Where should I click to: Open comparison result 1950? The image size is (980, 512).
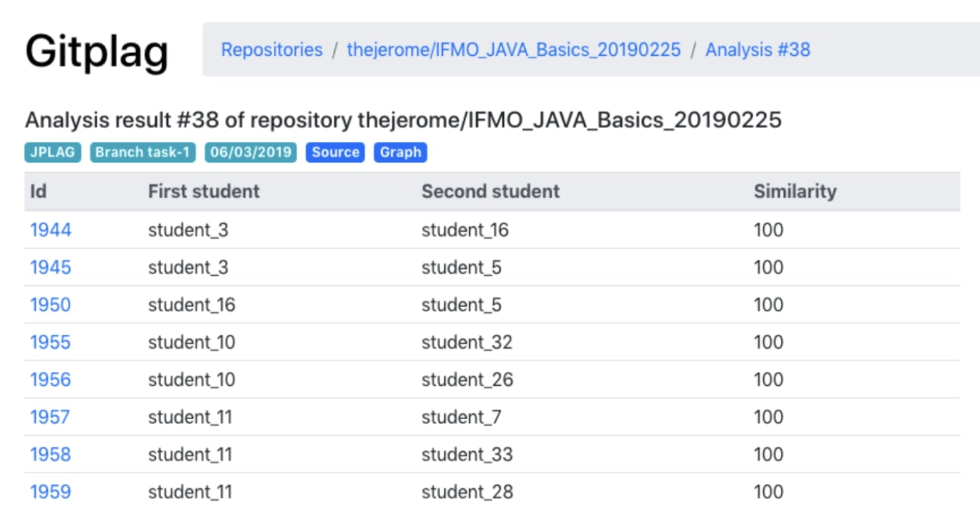(50, 304)
